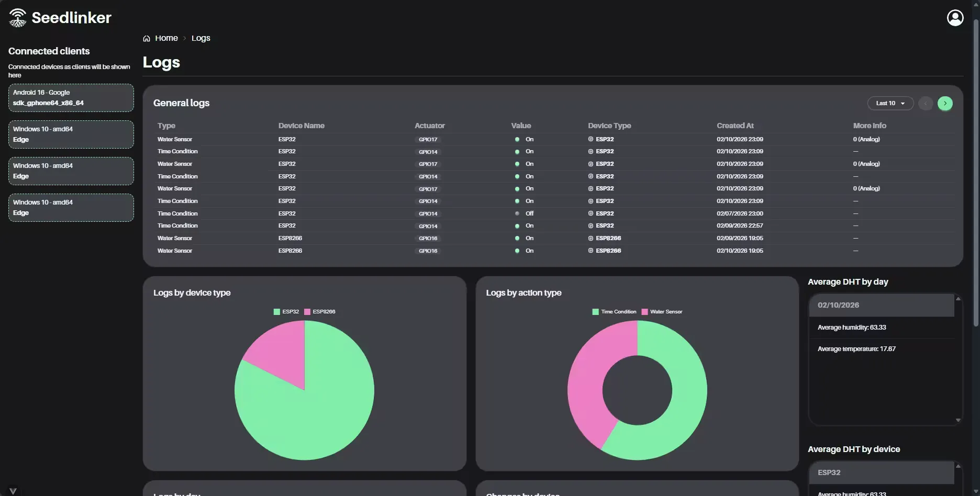Open the user account icon top right

pos(955,17)
